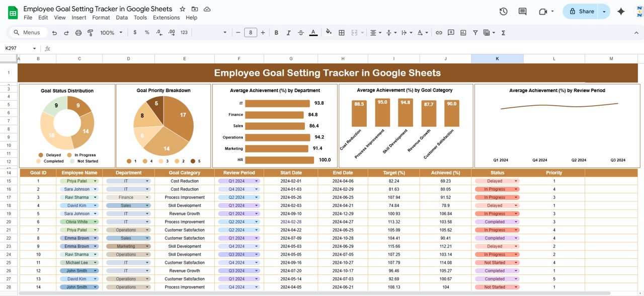Open the Insert menu
This screenshot has width=644, height=296.
[79, 18]
